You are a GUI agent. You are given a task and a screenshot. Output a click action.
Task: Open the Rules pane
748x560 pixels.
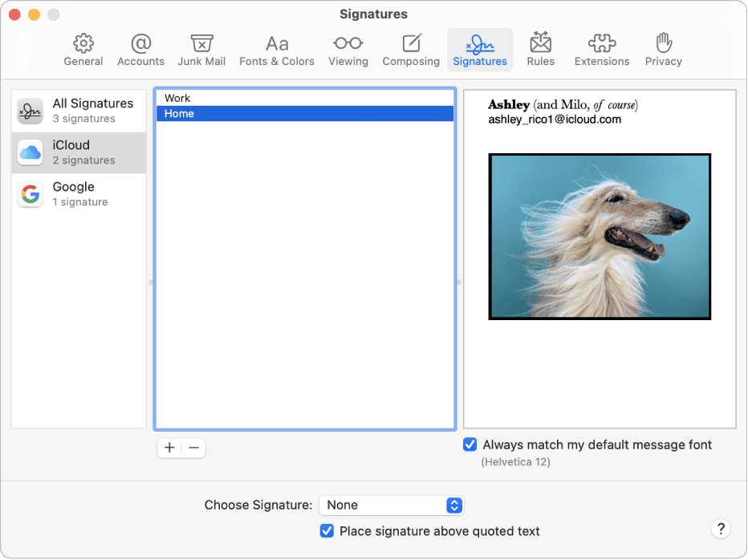pyautogui.click(x=540, y=49)
